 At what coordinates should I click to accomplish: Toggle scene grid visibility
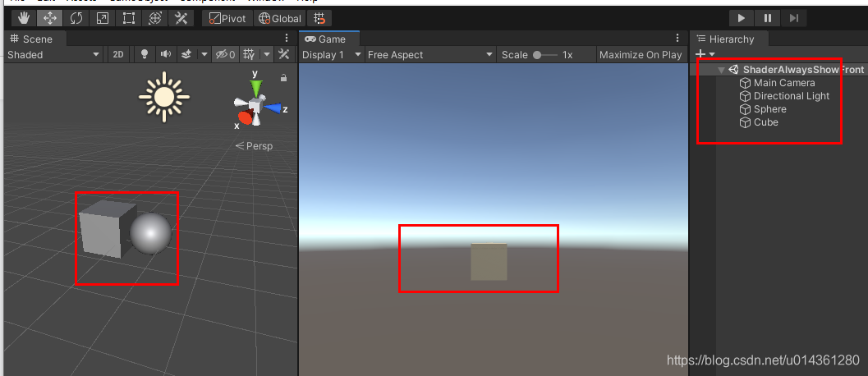click(x=250, y=54)
